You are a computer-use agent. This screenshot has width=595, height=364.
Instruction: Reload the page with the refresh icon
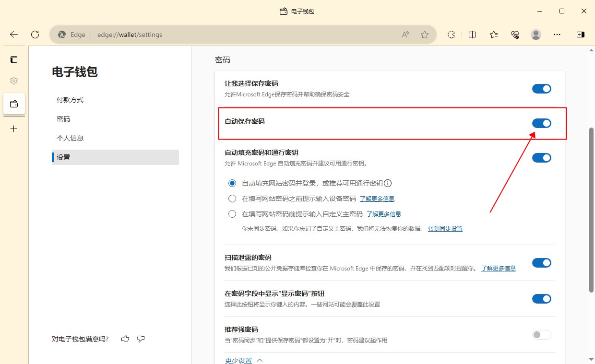35,35
